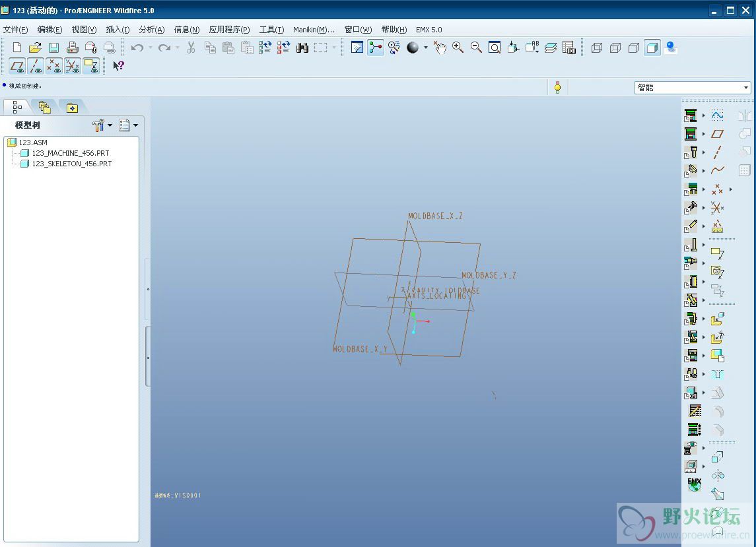Open the selection filter dropdown showing 智能

(692, 87)
